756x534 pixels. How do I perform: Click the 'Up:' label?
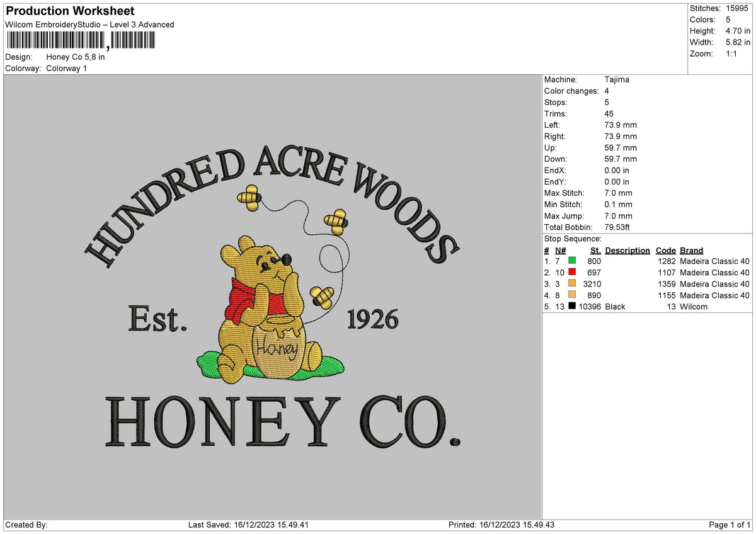click(551, 147)
